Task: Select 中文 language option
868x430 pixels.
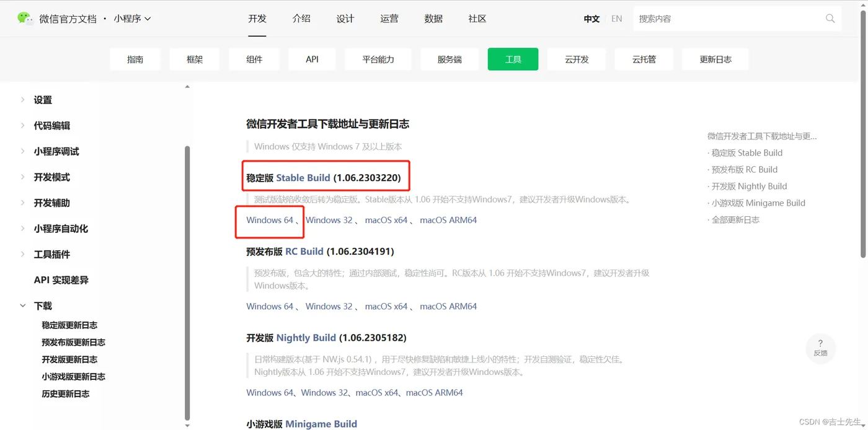Action: [591, 19]
